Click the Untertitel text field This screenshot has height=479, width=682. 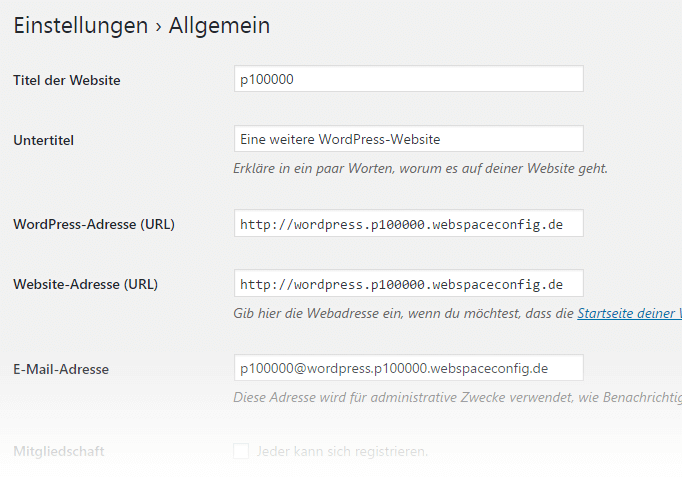point(408,139)
